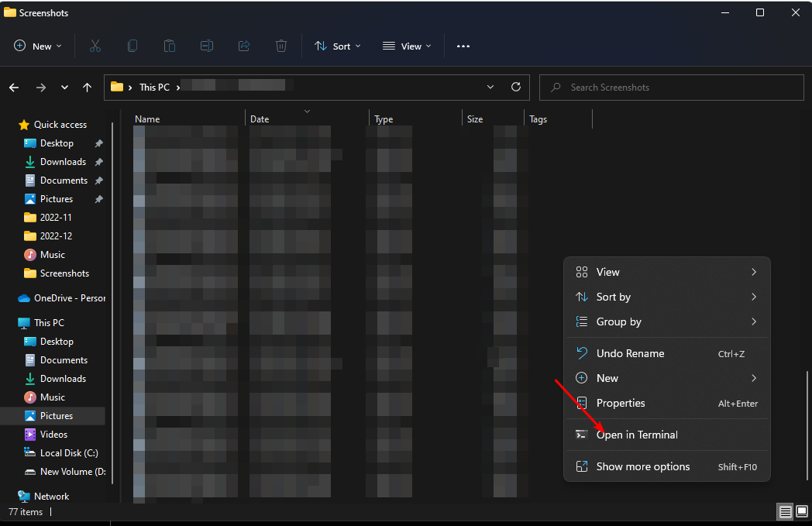Click the Paste clipboard icon
The height and width of the screenshot is (526, 812).
170,46
